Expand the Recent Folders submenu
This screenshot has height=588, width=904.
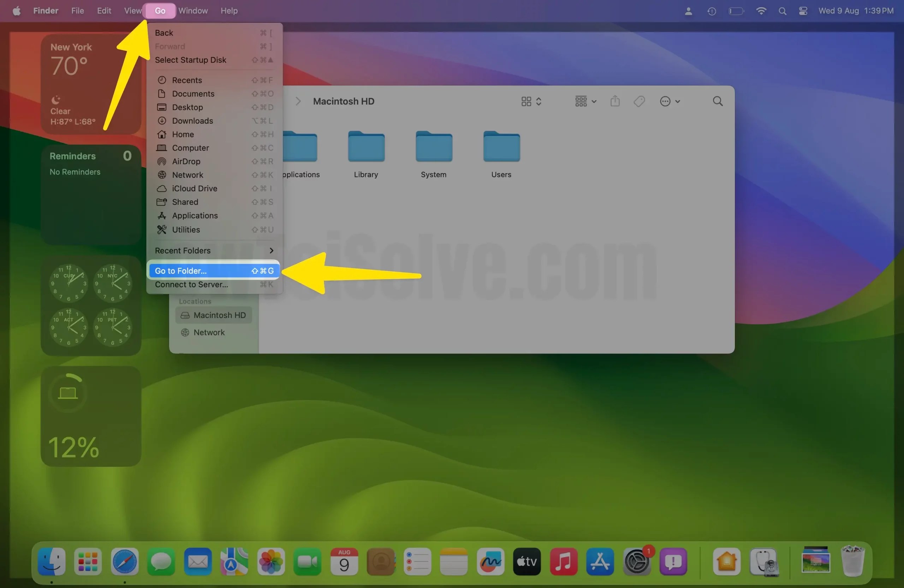click(x=214, y=251)
